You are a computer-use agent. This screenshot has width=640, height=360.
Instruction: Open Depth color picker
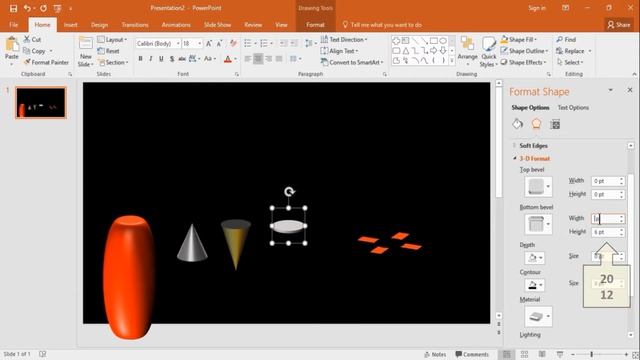point(534,258)
